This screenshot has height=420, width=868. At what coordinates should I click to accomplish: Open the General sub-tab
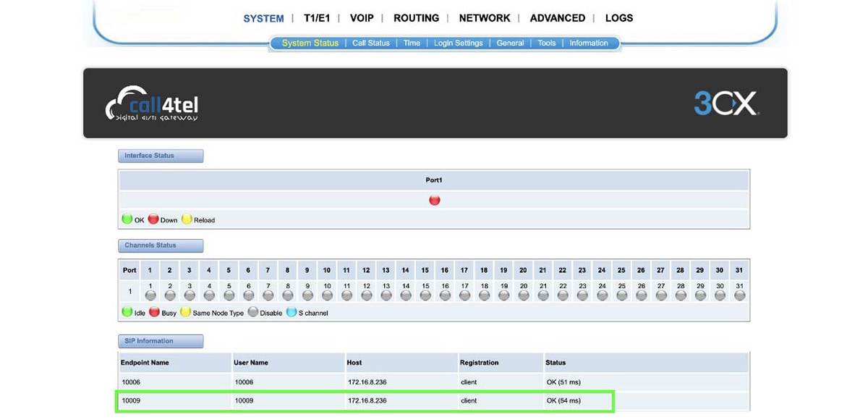(510, 43)
